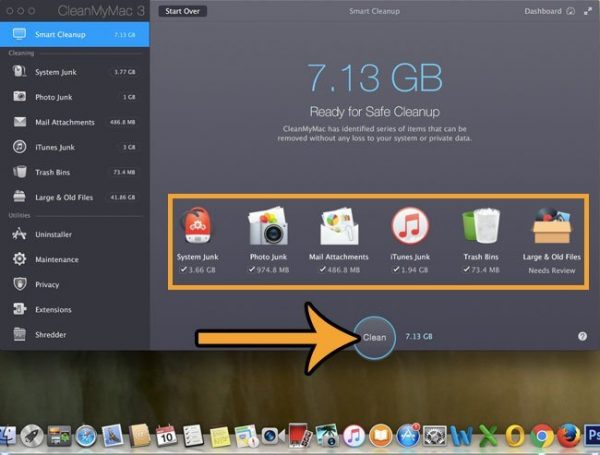The image size is (600, 455).
Task: Toggle fullscreen with the expand arrows icon
Action: pyautogui.click(x=588, y=11)
